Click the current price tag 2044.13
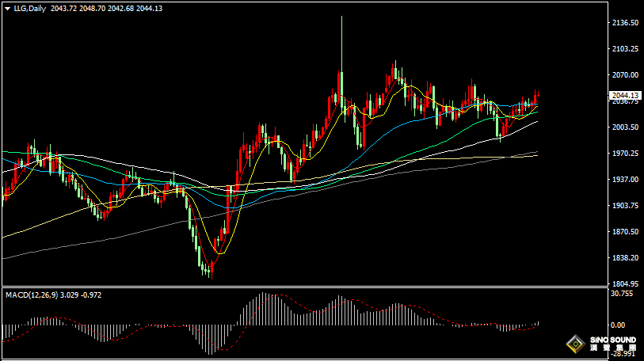Viewport: 644px width, 361px height. pos(625,96)
